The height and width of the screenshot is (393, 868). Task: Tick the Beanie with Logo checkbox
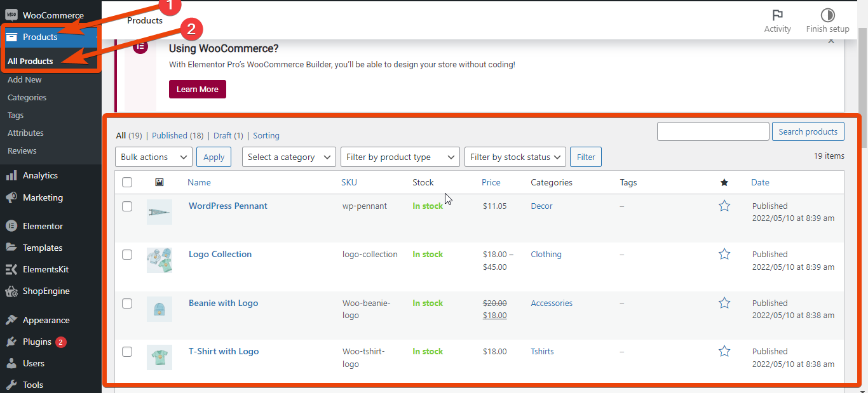pos(127,303)
